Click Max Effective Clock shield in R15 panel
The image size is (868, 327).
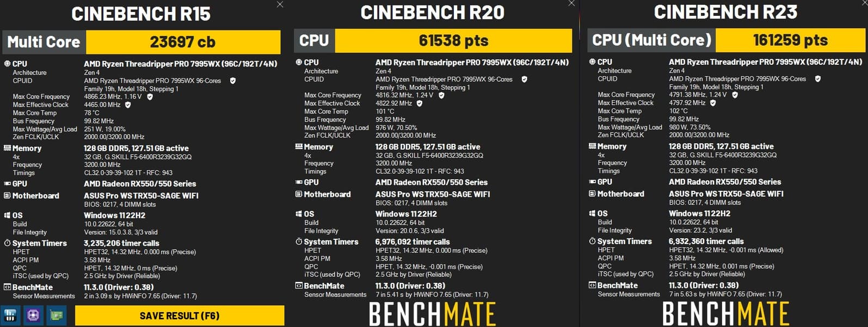[128, 105]
